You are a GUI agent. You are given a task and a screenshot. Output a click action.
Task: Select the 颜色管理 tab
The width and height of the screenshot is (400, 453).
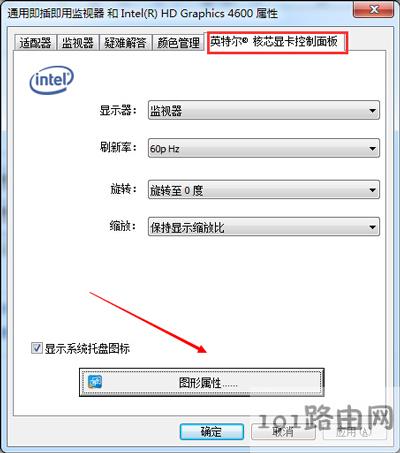[178, 43]
